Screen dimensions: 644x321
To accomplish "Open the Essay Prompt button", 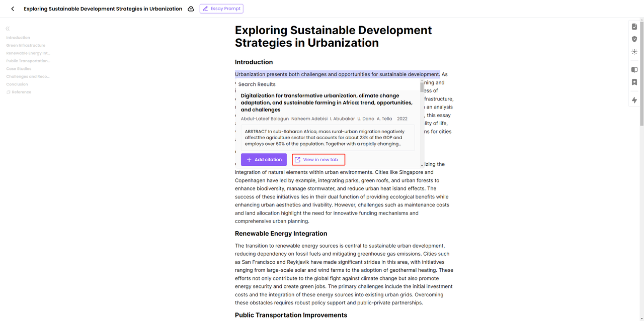I will tap(222, 9).
